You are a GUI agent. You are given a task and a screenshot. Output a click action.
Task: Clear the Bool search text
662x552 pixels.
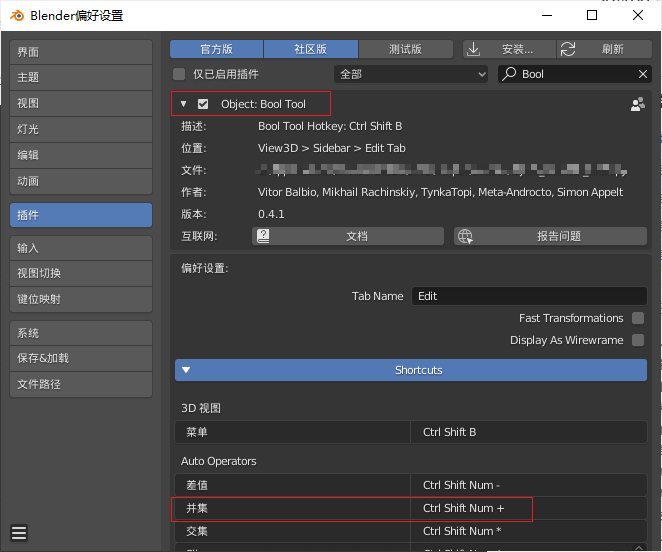[643, 74]
